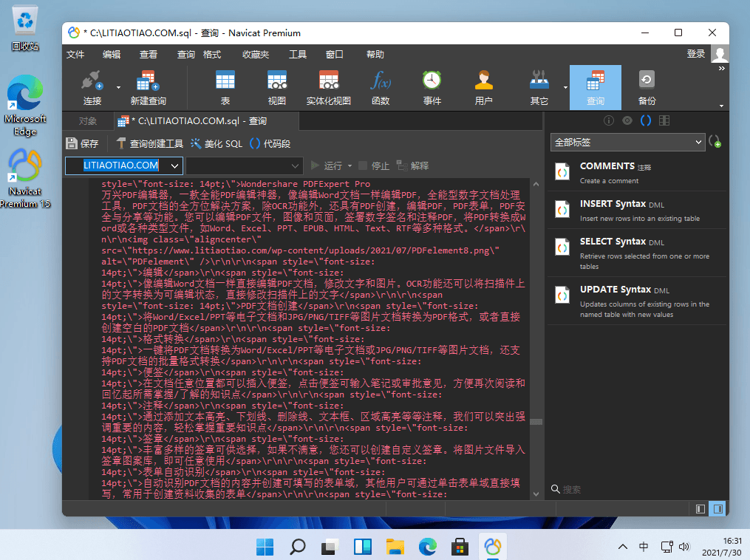Viewport: 750px width, 560px height.
Task: Click the Explain (解释) button
Action: click(x=412, y=166)
